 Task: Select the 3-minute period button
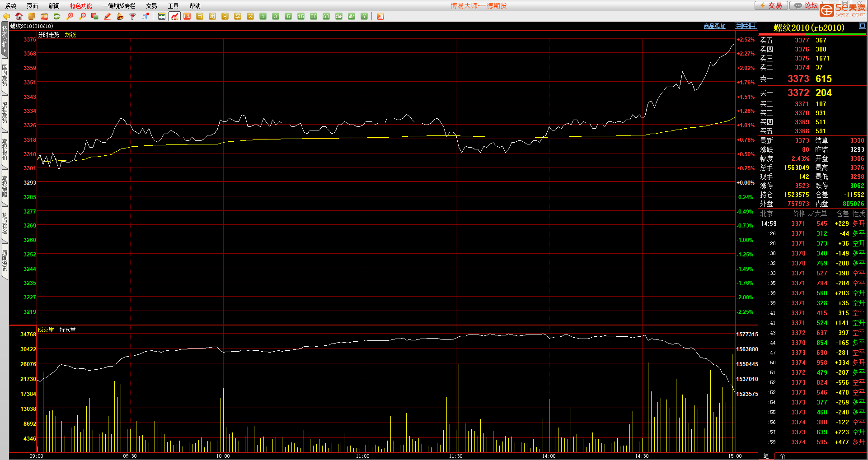(x=276, y=16)
